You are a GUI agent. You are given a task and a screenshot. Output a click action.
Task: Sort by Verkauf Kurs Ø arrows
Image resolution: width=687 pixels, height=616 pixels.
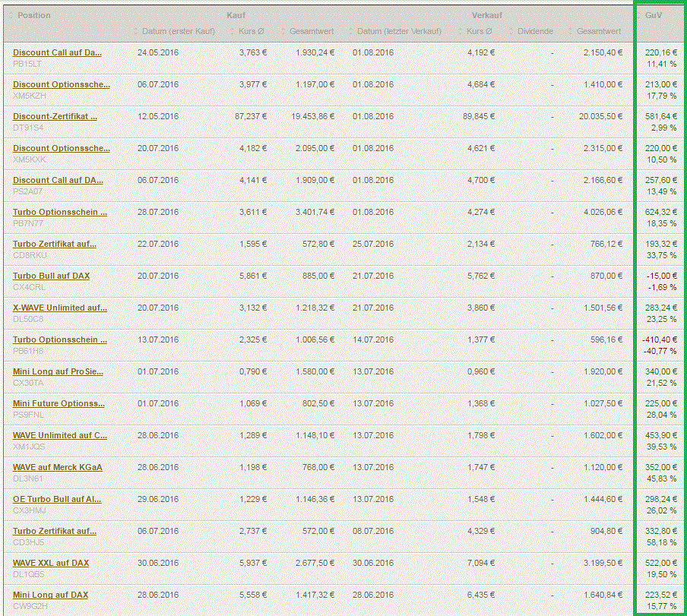(x=460, y=32)
